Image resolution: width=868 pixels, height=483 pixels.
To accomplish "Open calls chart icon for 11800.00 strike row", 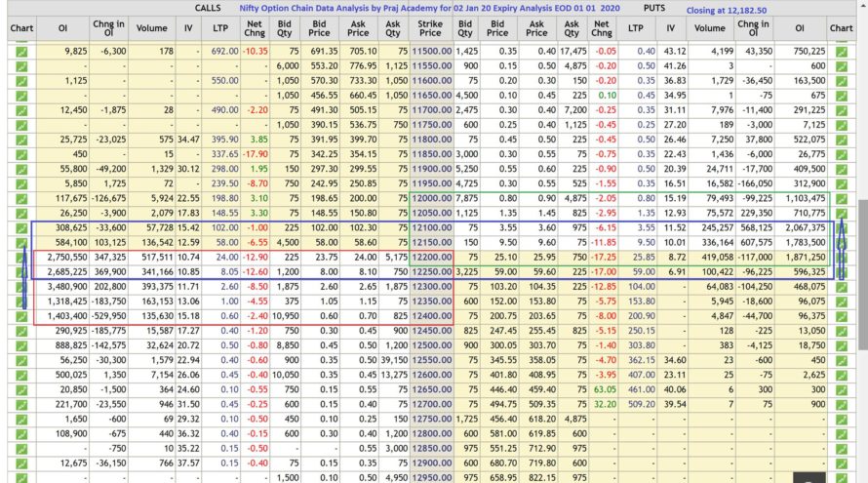I will click(x=21, y=140).
